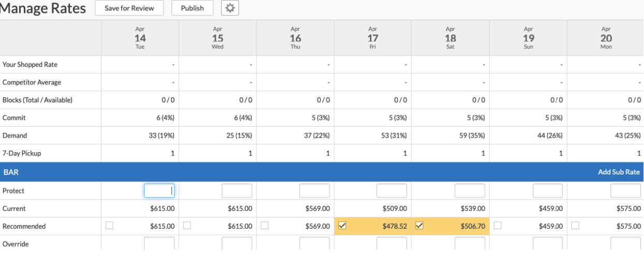The image size is (644, 253).
Task: Tick Recommended checkbox for Apr 16
Action: point(264,226)
